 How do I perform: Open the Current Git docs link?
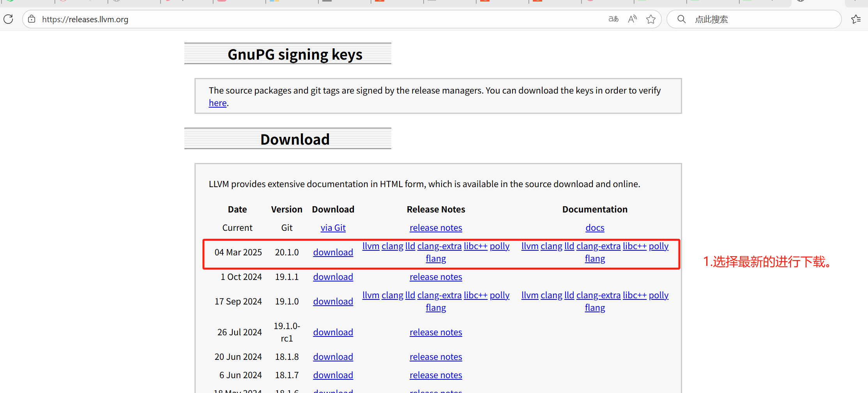595,228
